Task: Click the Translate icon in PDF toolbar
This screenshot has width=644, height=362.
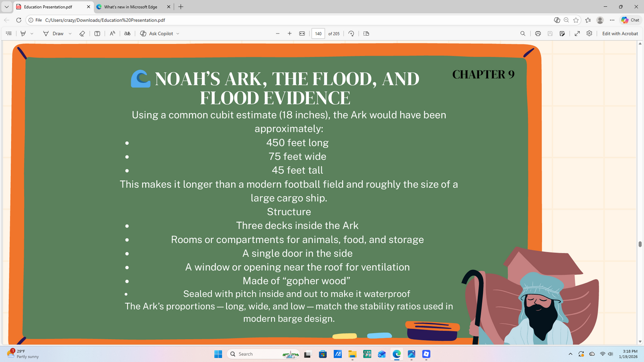Action: (x=127, y=33)
